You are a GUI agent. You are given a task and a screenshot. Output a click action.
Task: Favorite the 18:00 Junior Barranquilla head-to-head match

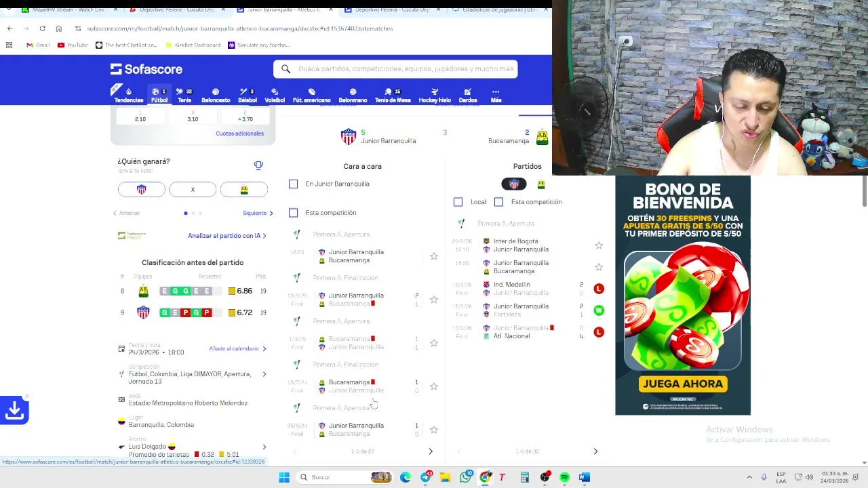point(434,256)
